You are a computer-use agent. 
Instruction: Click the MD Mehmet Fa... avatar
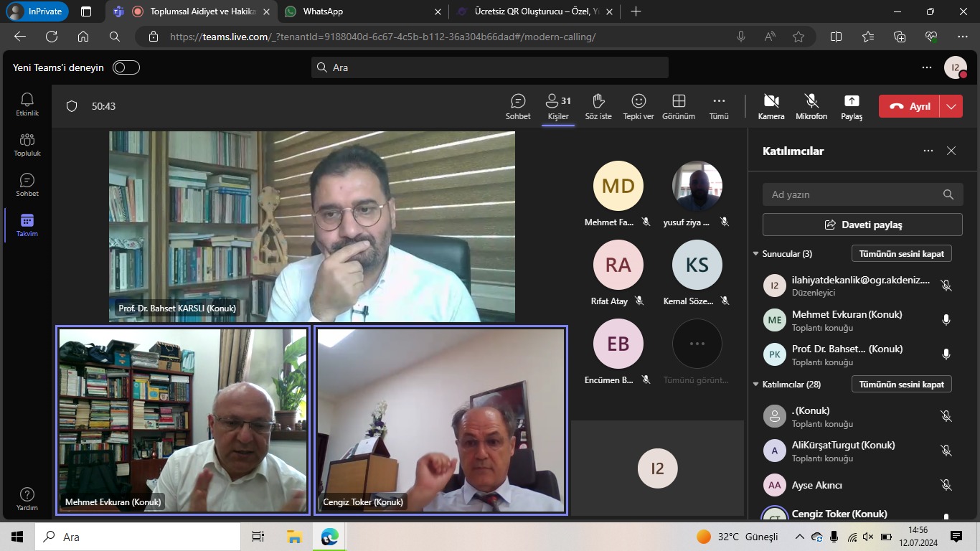click(x=618, y=186)
